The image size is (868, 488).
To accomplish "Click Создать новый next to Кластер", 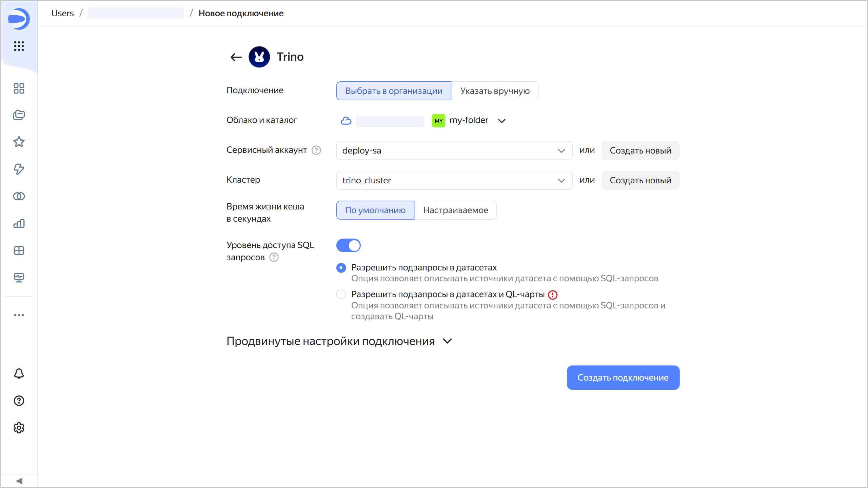I will [x=640, y=180].
